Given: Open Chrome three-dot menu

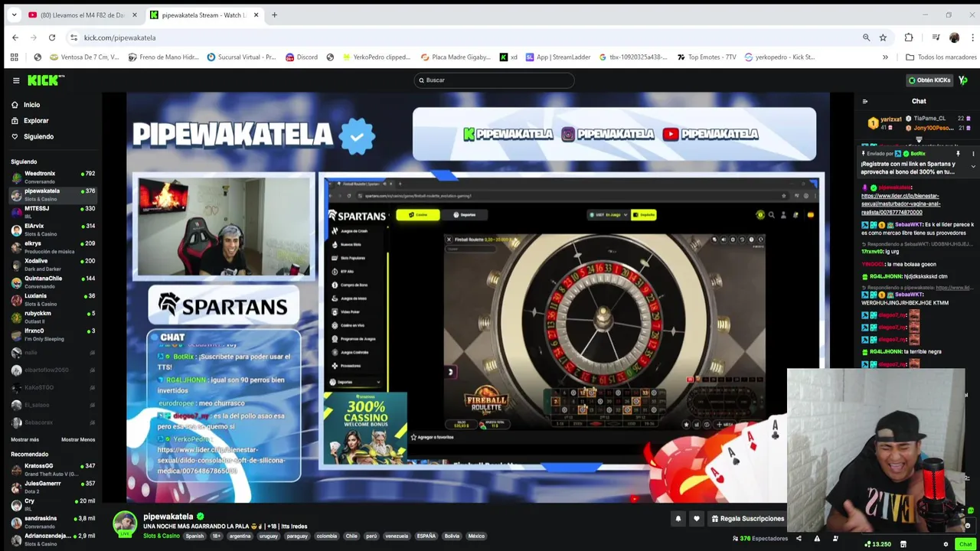Looking at the screenshot, I should point(972,37).
